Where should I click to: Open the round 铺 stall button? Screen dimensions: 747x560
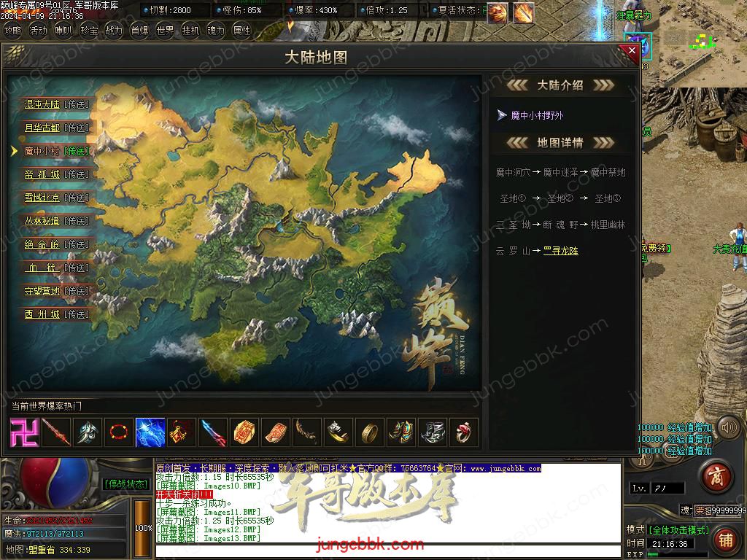tap(726, 540)
